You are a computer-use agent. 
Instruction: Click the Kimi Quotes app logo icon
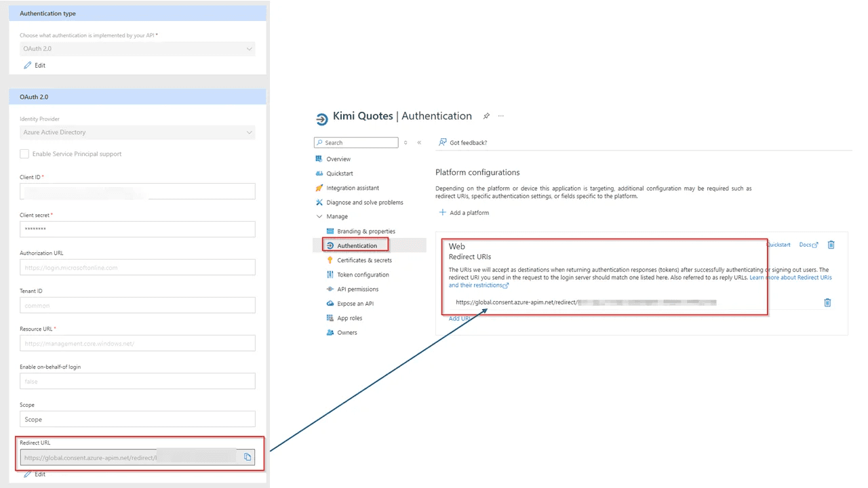tap(321, 119)
